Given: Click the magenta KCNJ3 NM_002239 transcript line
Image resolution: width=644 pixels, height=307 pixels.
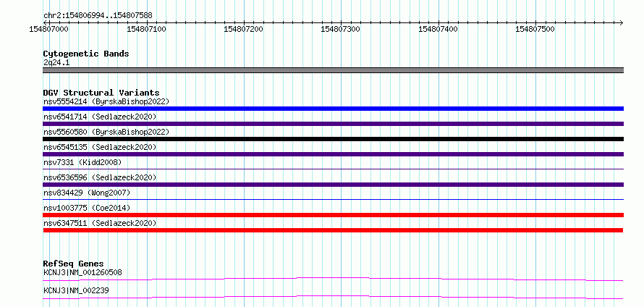Looking at the screenshot, I should pyautogui.click(x=333, y=297).
